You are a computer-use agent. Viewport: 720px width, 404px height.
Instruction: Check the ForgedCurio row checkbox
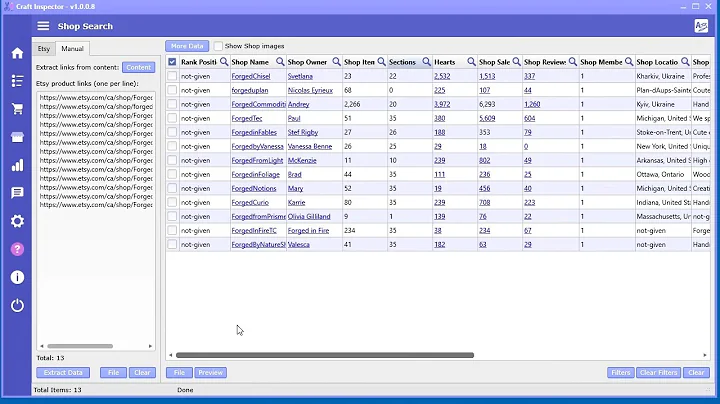(172, 202)
